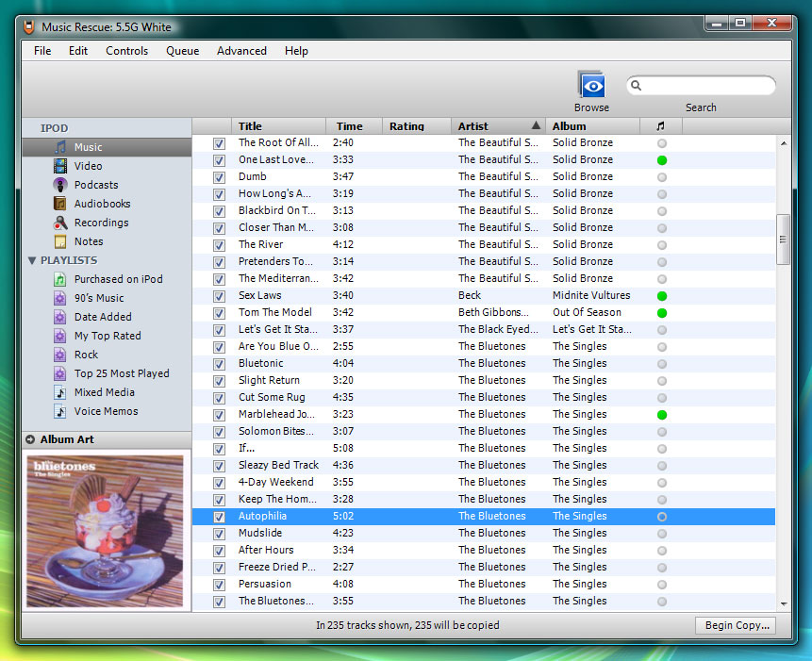Select the Voice Memos playlist icon
Viewport: 812px width, 661px height.
coord(60,411)
